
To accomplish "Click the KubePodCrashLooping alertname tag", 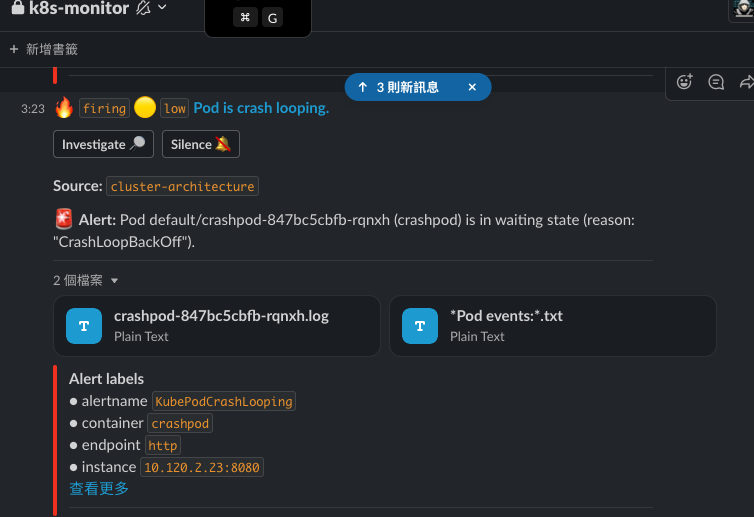I will click(x=224, y=402).
